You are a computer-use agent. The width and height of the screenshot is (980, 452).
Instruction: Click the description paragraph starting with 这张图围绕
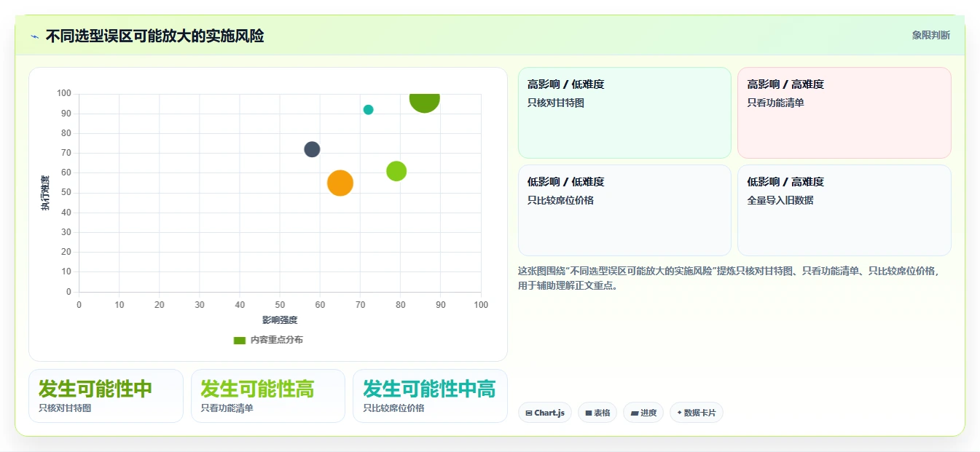[729, 278]
